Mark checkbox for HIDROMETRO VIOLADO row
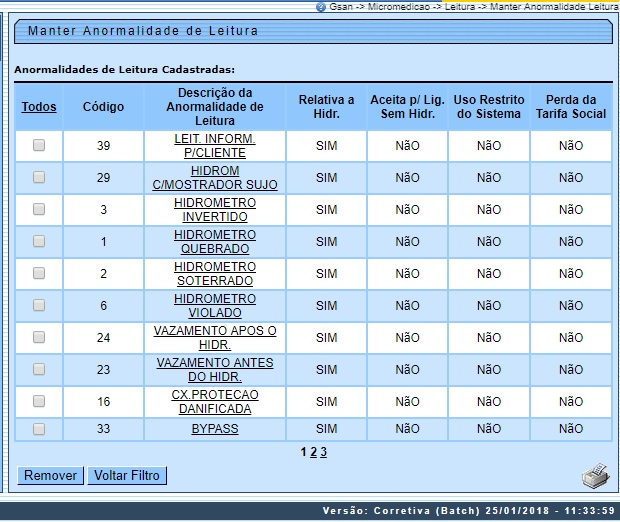Viewport: 620px width, 522px height. 39,306
